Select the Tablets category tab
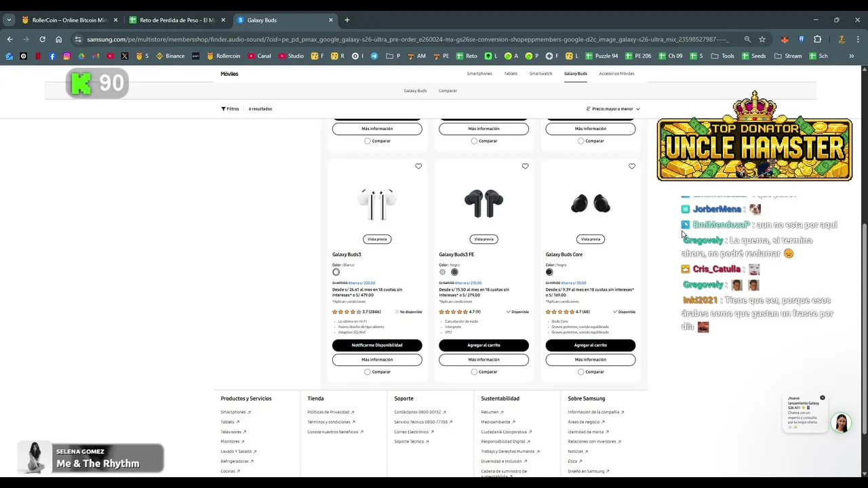 [x=511, y=73]
